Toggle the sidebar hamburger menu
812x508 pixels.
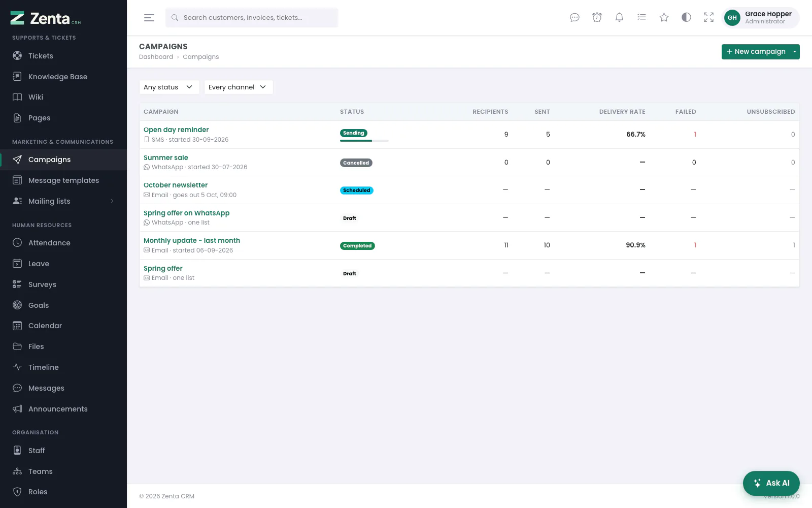(149, 18)
